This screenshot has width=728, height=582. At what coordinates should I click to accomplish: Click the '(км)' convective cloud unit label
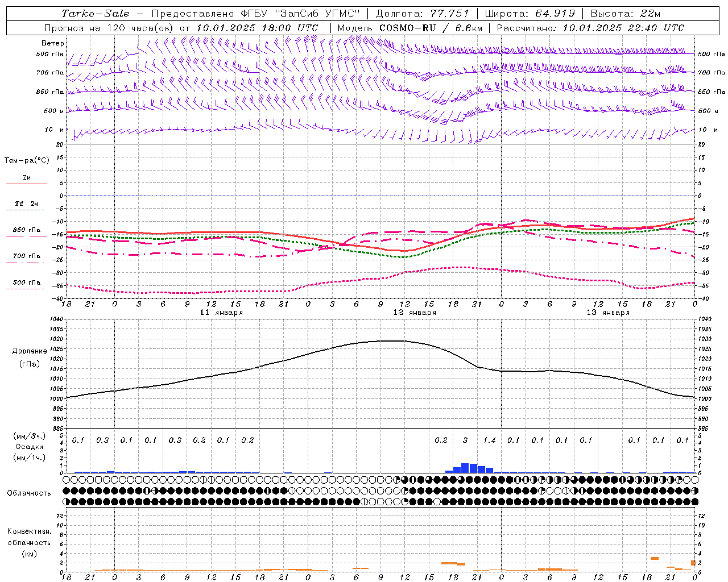(x=29, y=554)
